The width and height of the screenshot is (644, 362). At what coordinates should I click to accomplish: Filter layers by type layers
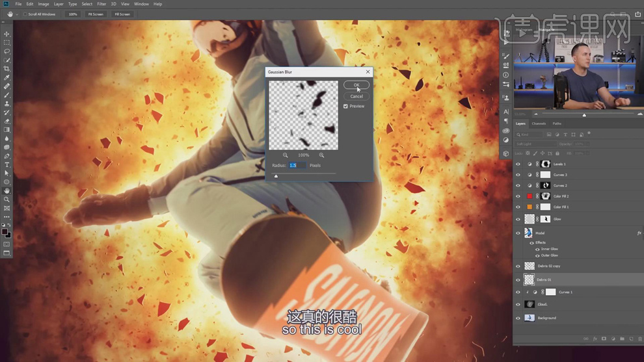click(x=565, y=135)
